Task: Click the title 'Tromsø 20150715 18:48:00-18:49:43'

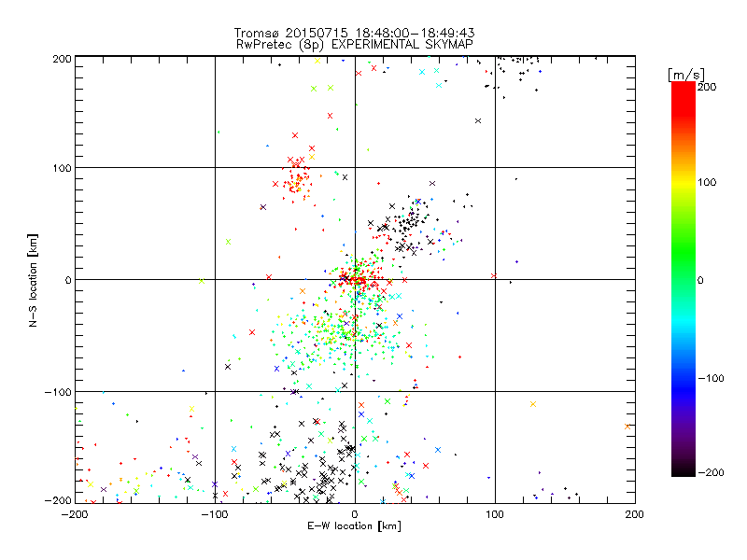Action: 354,33
